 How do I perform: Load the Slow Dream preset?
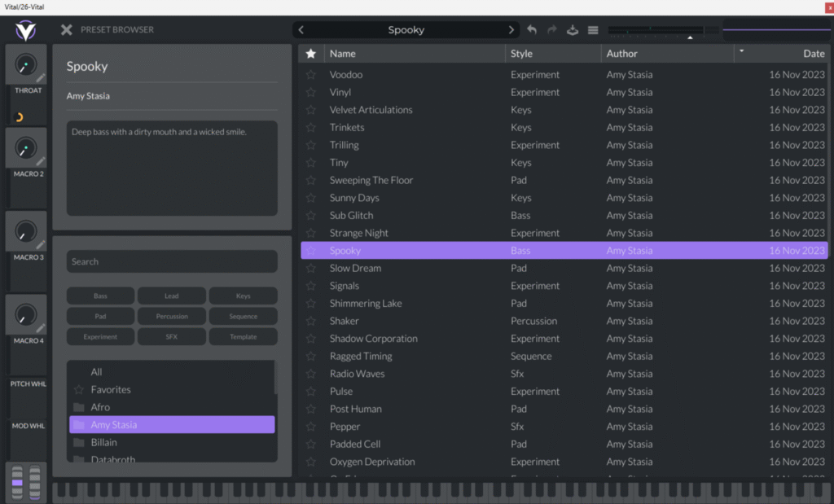tap(564, 268)
